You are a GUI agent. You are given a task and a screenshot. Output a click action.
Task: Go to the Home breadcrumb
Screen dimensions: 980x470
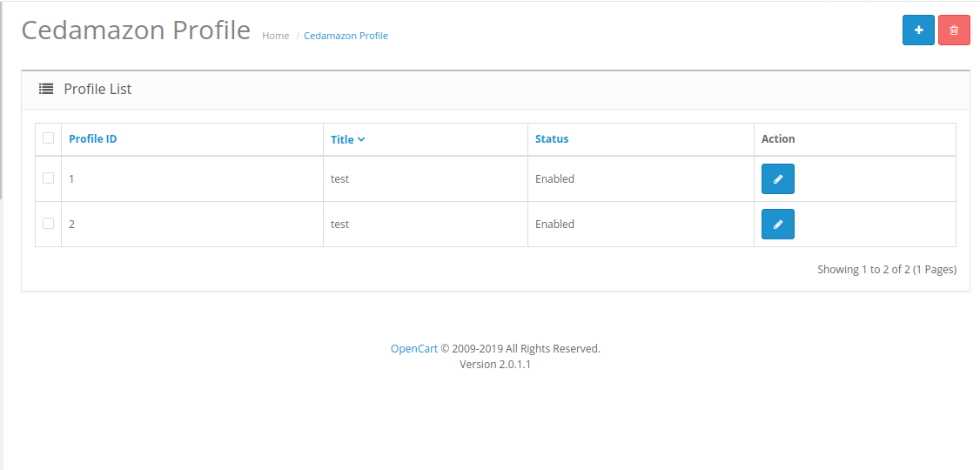tap(275, 36)
